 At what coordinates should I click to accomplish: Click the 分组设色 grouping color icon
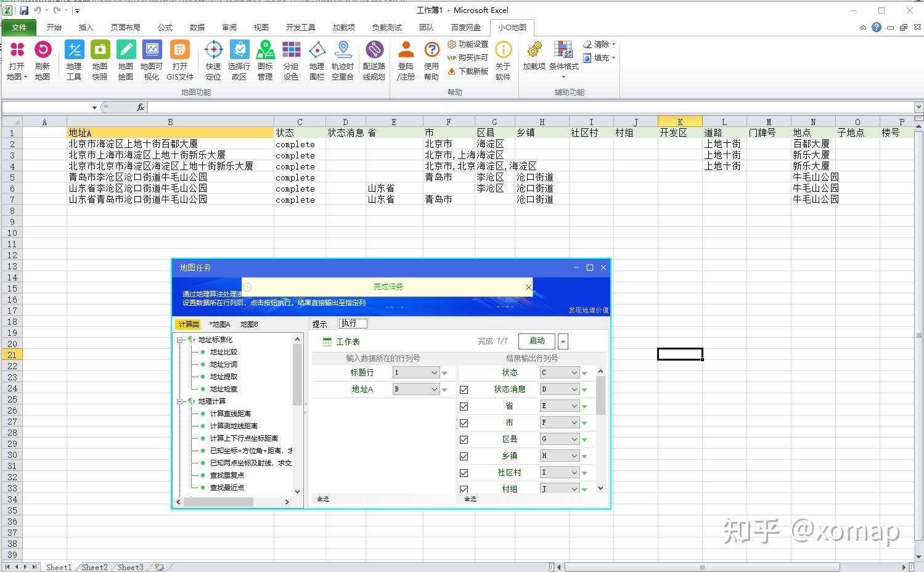(291, 60)
